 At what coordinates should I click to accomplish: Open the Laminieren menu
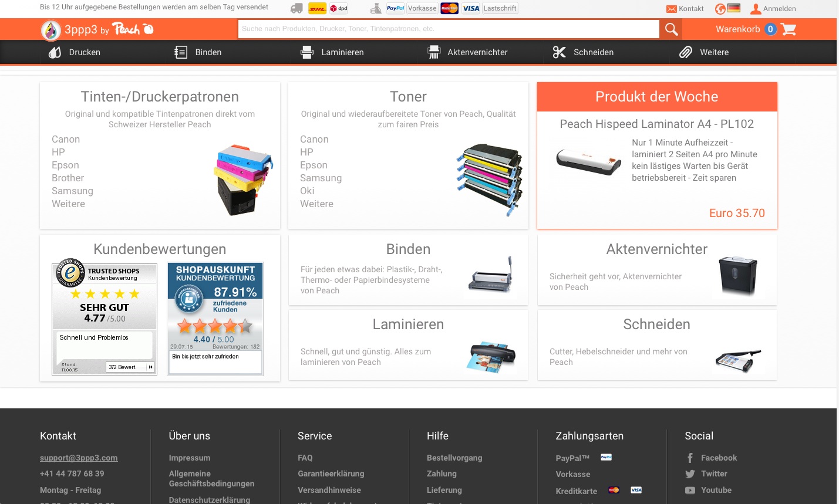coord(343,52)
